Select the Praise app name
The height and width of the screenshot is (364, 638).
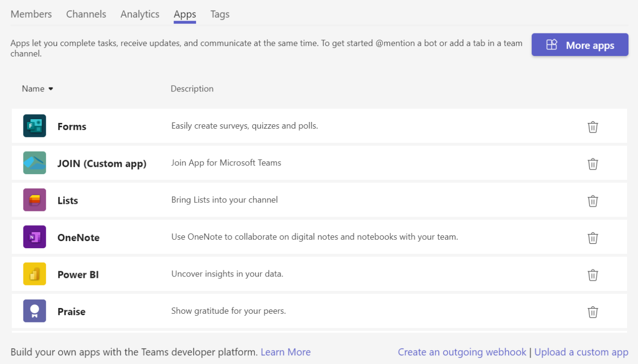(x=71, y=311)
